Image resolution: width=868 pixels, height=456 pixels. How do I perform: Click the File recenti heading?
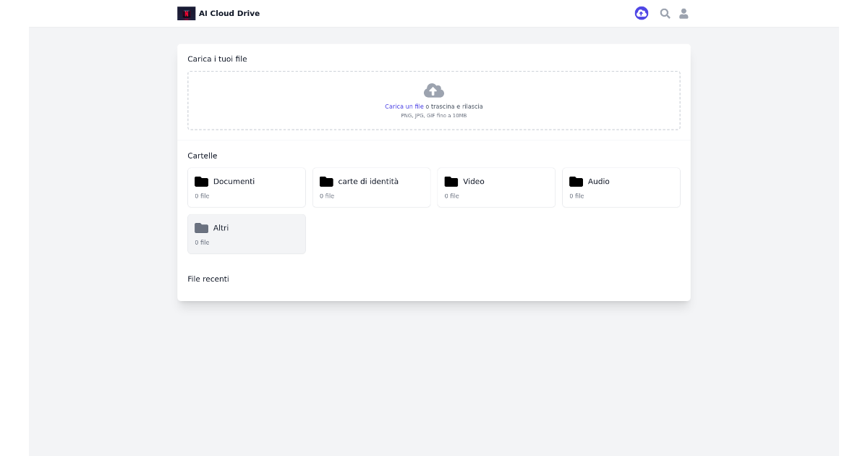(208, 278)
